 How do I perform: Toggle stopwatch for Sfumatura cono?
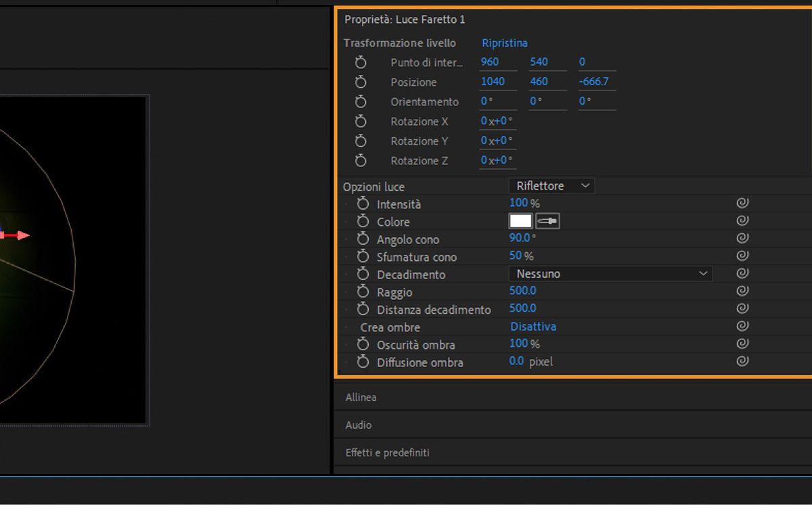coord(363,256)
